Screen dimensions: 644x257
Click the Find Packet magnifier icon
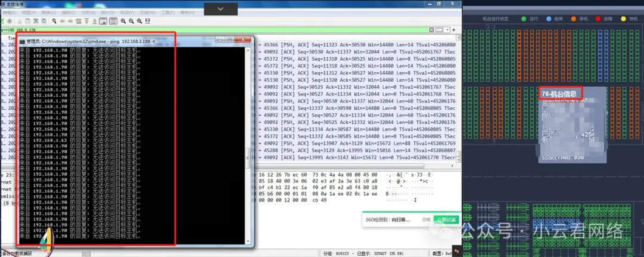coord(54,21)
